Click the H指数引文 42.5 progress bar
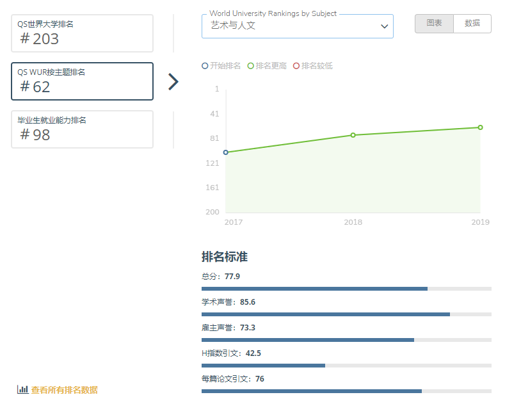The width and height of the screenshot is (505, 420). click(346, 366)
